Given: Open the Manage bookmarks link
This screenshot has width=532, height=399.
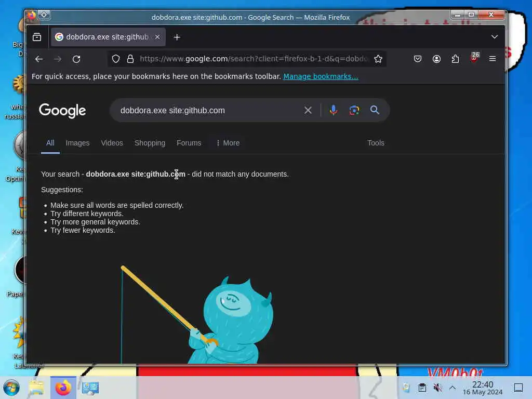Looking at the screenshot, I should 321,76.
